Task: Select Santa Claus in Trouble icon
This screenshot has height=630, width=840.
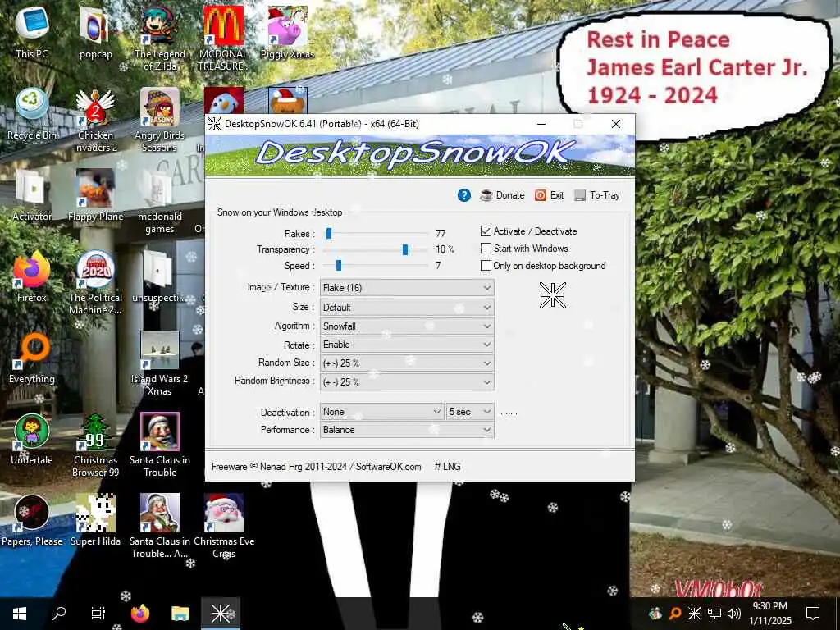Action: point(160,445)
